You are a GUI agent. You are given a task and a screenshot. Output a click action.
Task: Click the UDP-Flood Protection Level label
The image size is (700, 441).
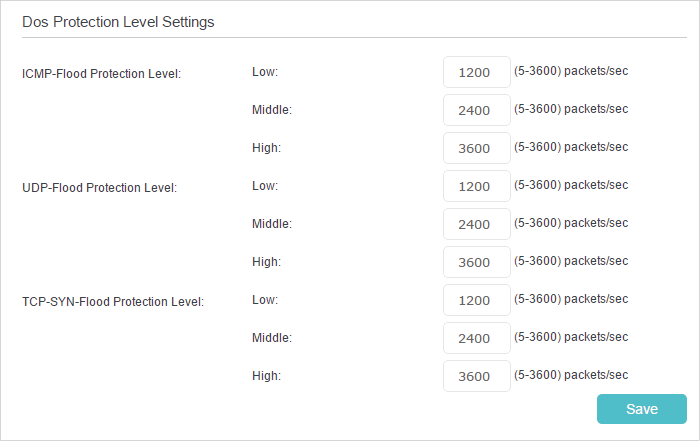click(x=100, y=188)
